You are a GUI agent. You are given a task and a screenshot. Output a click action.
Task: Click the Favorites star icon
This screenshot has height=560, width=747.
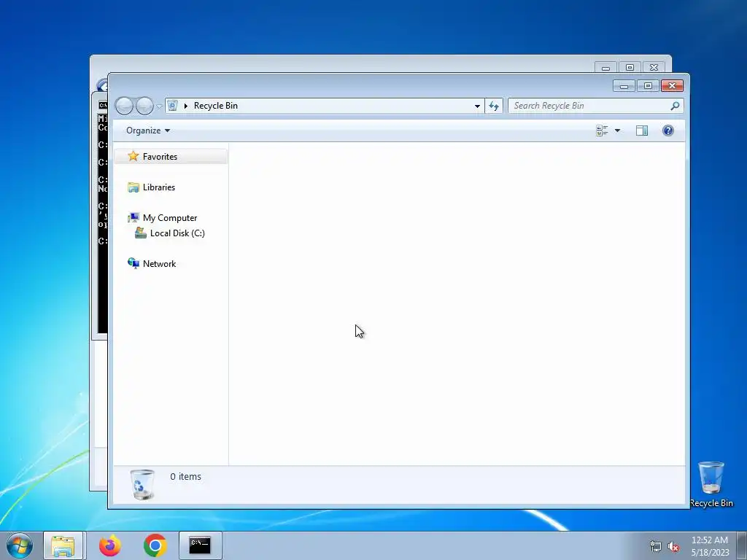[x=133, y=156]
